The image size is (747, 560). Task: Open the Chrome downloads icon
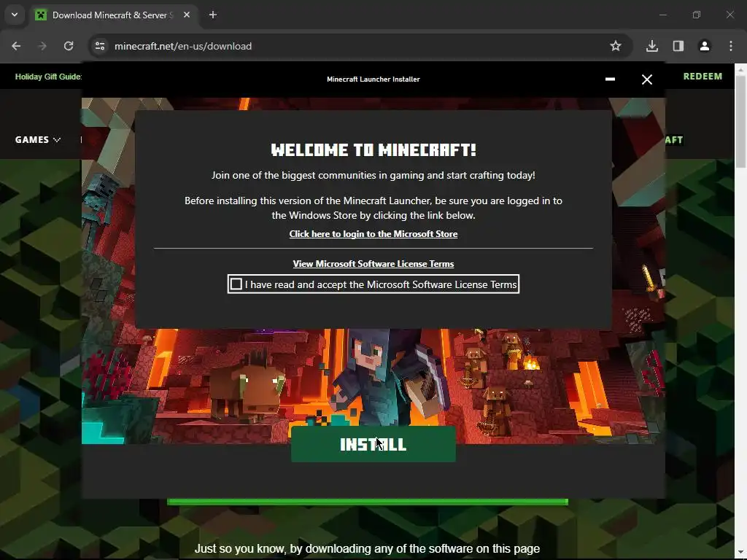(x=651, y=46)
